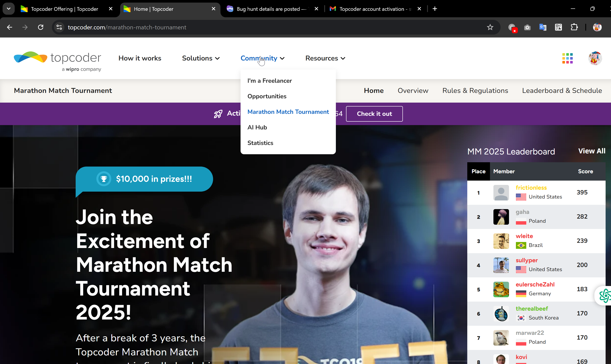This screenshot has width=611, height=364.
Task: Open the colorful apps grid icon
Action: click(x=567, y=58)
